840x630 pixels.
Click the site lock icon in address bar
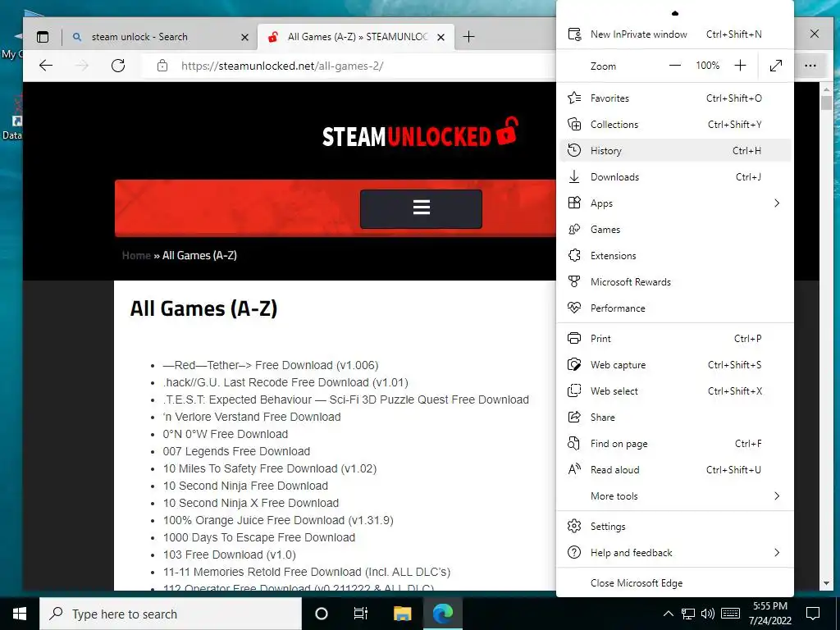(162, 66)
